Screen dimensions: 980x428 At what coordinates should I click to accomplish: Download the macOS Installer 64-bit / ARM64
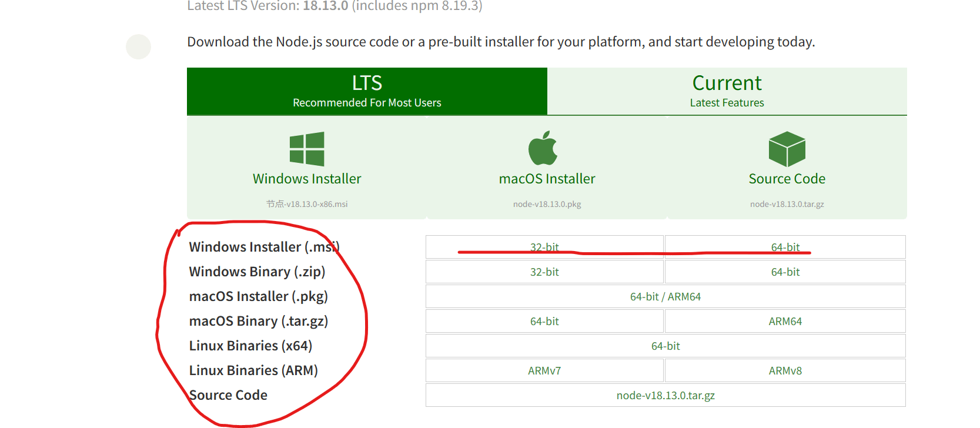tap(665, 296)
